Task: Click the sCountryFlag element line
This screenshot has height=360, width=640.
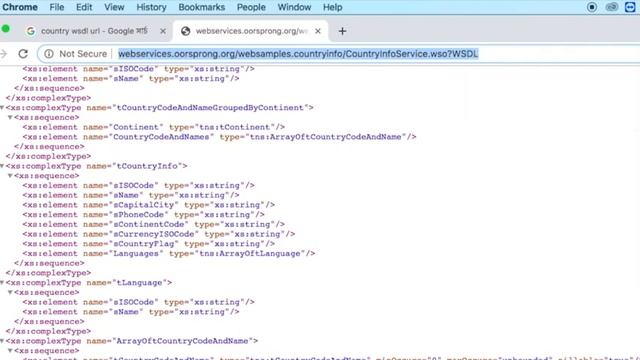Action: [149, 244]
